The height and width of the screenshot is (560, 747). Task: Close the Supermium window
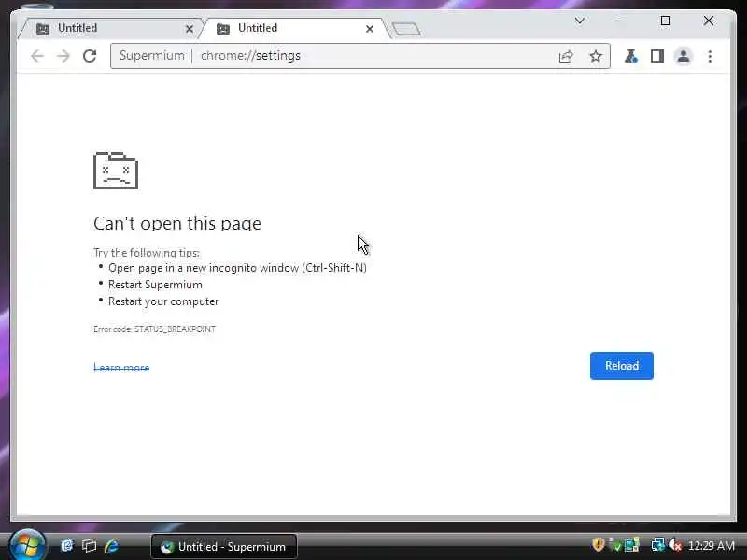pyautogui.click(x=709, y=21)
